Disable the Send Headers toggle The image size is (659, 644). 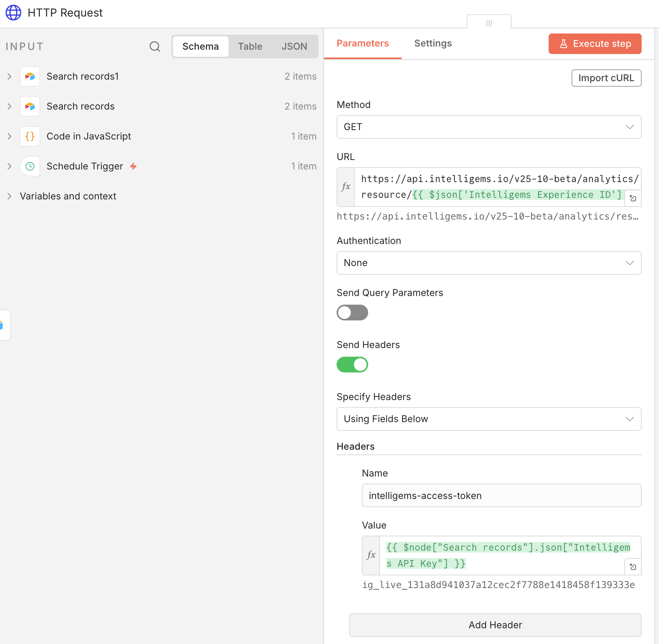pos(352,365)
